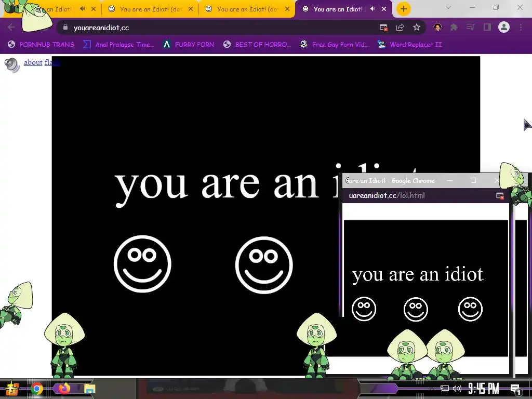Viewport: 532px width, 399px height.
Task: Open the Anal Prolapse Time bookmark
Action: 119,45
